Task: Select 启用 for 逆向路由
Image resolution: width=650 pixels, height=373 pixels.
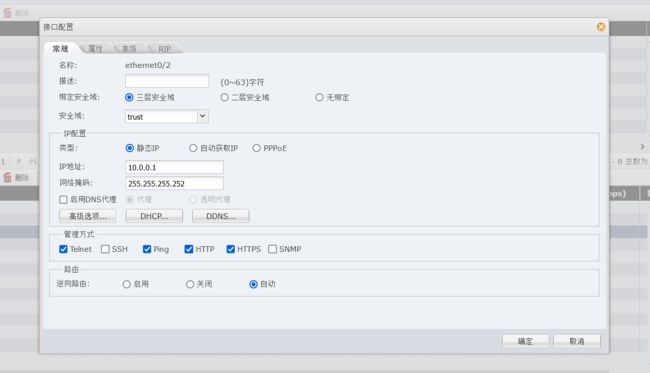Action: [126, 284]
